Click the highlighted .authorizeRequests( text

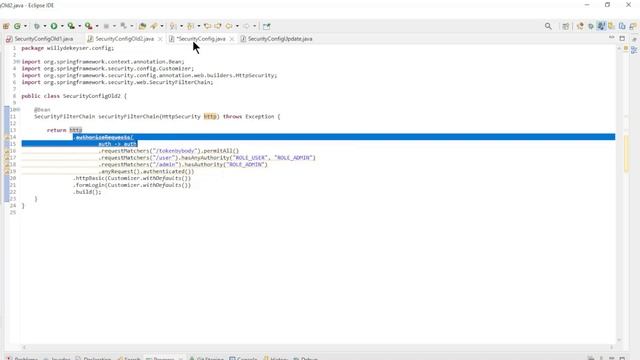[103, 137]
